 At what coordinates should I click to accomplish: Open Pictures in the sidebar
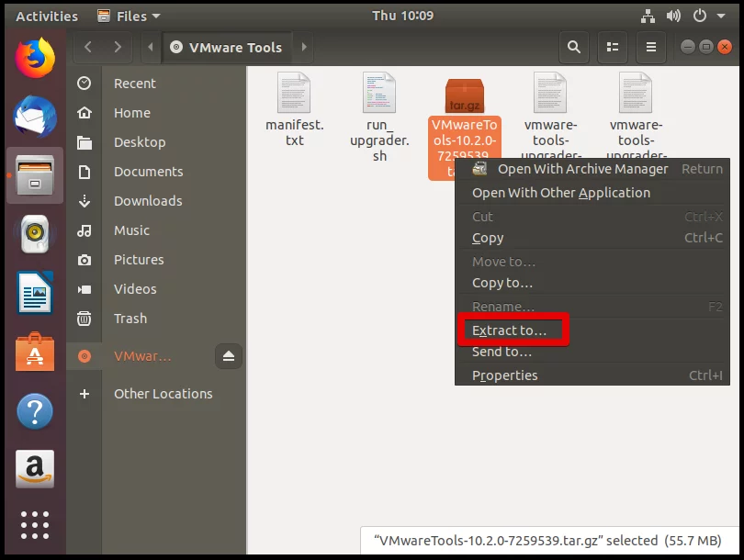coord(156,260)
